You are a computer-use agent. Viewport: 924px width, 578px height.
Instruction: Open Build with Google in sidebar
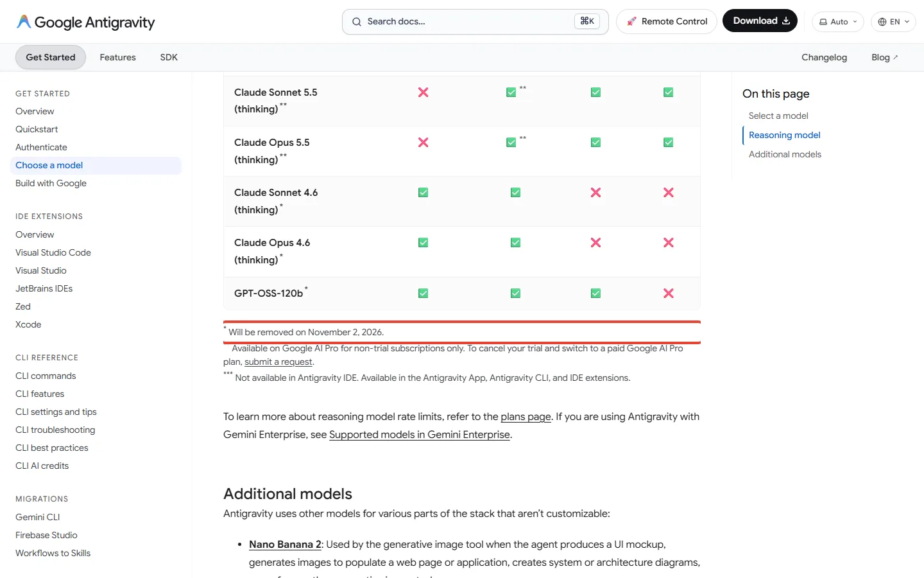51,183
